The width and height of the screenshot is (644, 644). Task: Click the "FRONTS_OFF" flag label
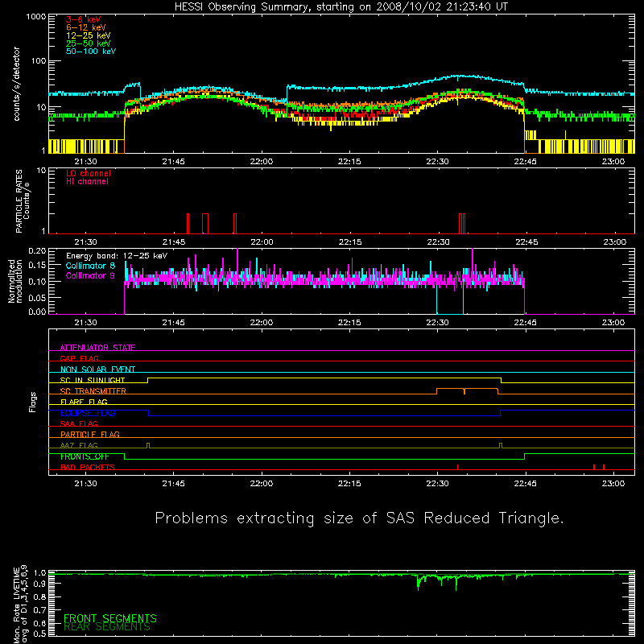click(85, 456)
